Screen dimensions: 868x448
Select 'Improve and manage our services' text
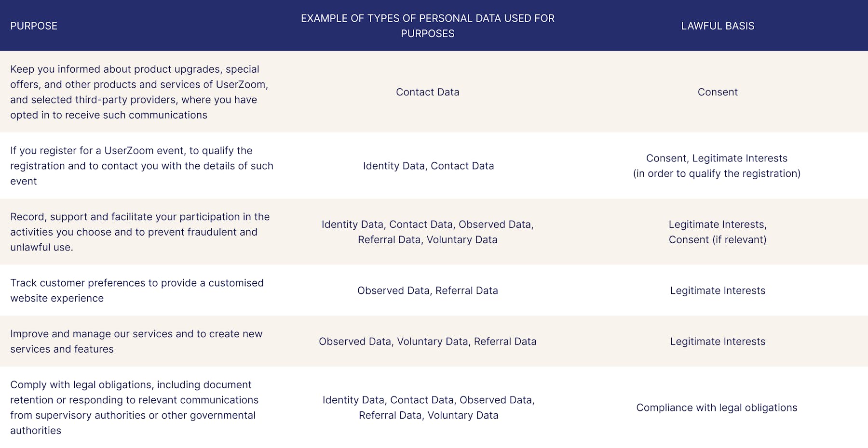point(136,342)
